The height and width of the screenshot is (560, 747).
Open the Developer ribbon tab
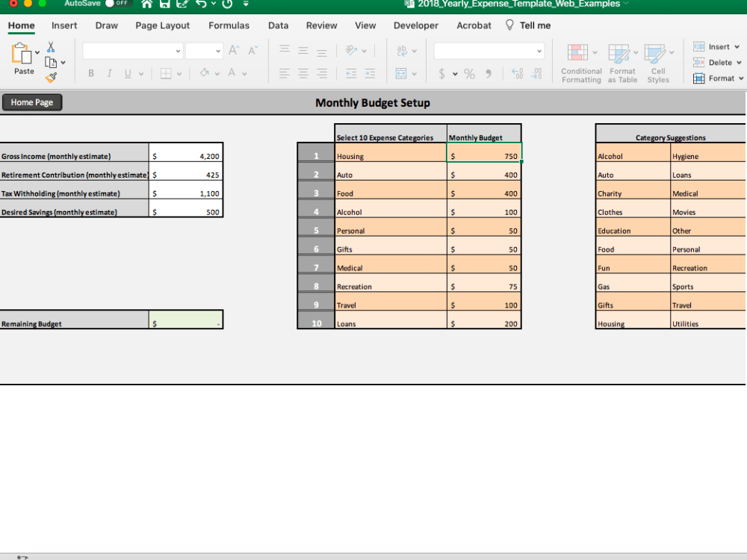point(415,25)
